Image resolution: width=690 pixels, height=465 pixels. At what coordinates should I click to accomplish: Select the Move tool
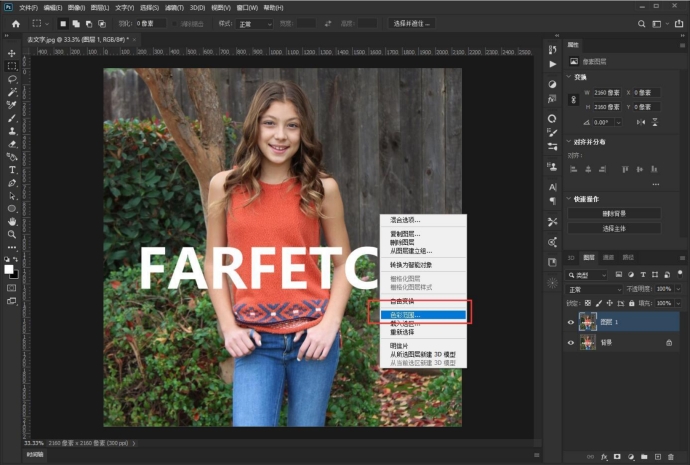(12, 53)
